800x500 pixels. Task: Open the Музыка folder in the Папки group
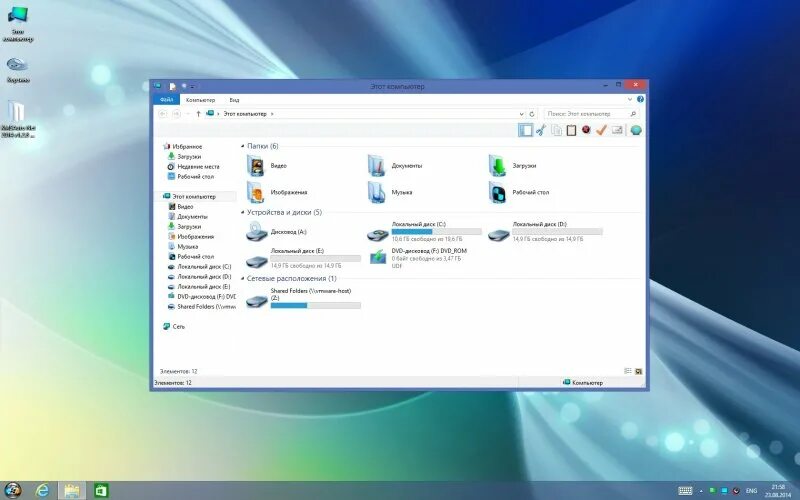[x=390, y=192]
